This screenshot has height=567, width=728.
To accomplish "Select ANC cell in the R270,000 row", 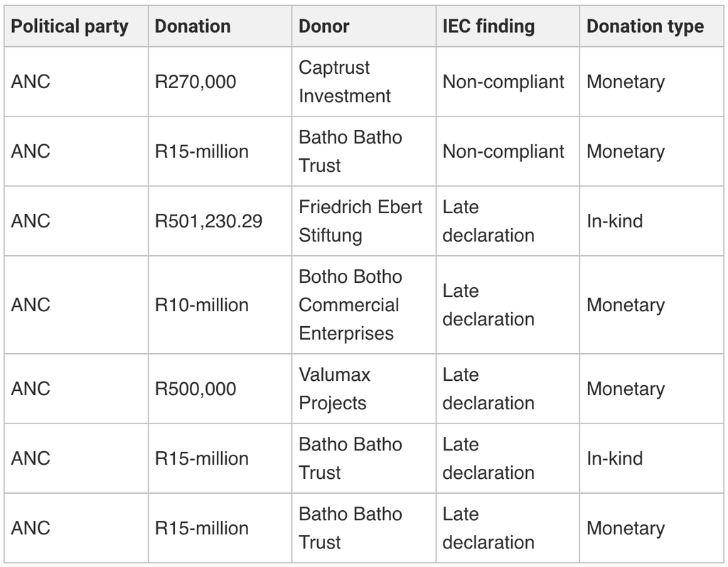I will coord(76,82).
